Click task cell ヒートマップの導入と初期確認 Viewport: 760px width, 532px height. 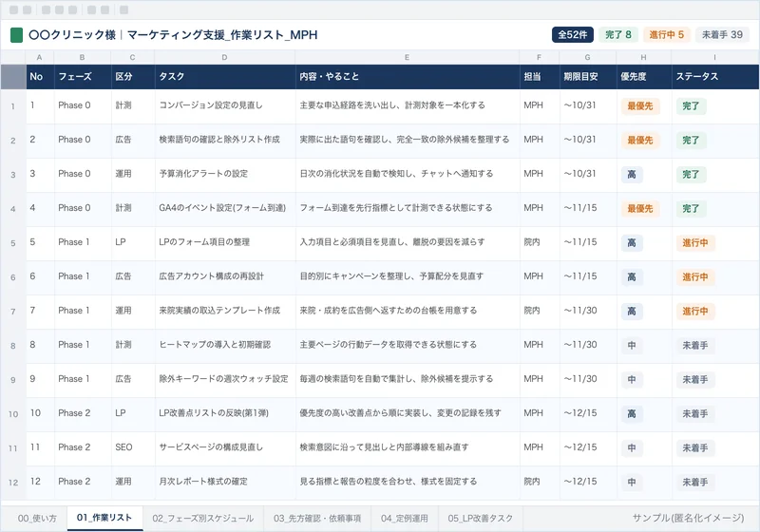coord(225,345)
